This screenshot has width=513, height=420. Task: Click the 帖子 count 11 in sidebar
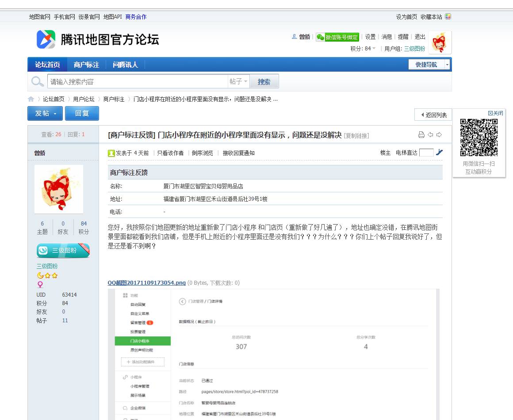65,321
